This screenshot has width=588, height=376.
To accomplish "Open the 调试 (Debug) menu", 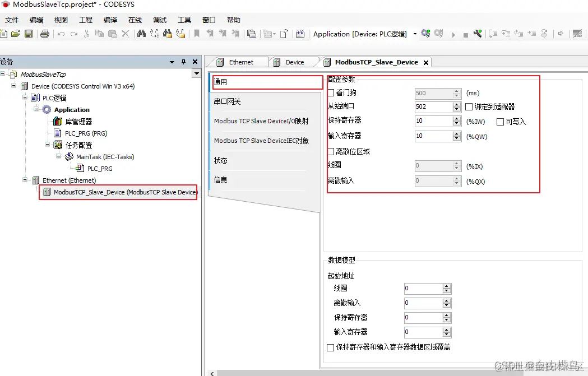I will coord(160,20).
